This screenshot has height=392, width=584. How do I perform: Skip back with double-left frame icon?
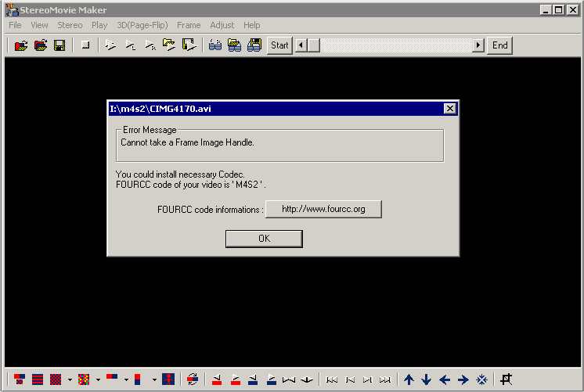click(331, 379)
